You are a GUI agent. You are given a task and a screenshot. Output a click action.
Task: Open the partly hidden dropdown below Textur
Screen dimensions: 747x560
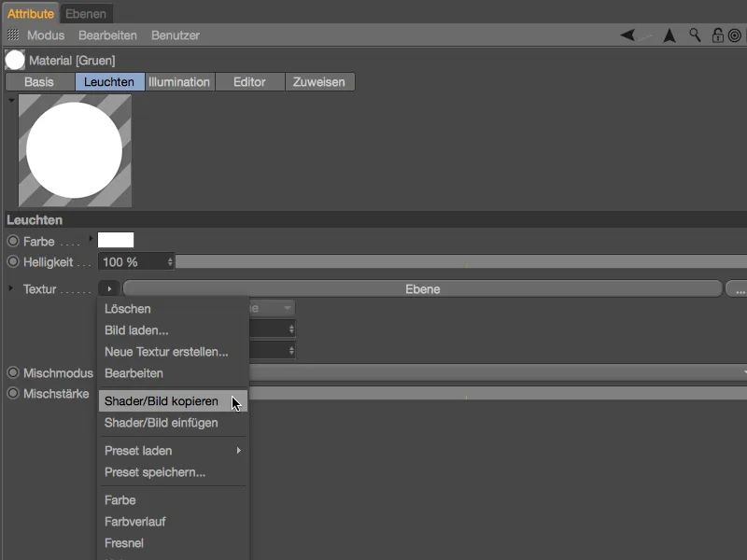[272, 308]
